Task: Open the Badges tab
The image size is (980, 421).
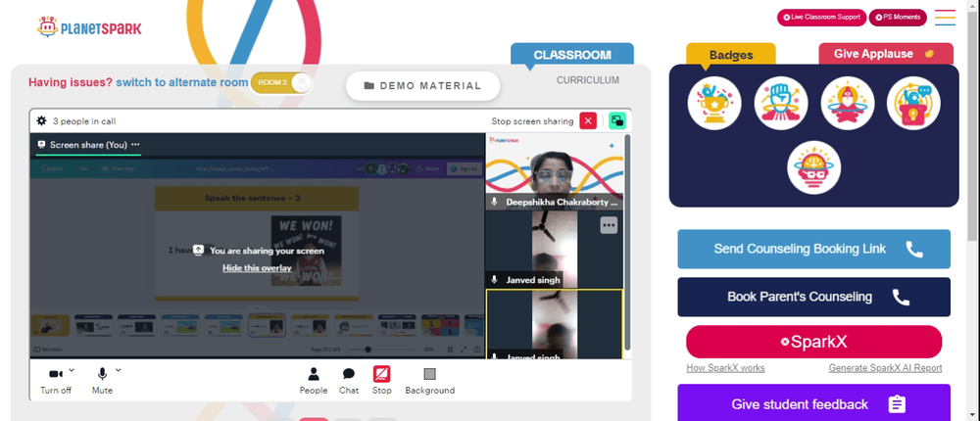Action: pos(731,55)
